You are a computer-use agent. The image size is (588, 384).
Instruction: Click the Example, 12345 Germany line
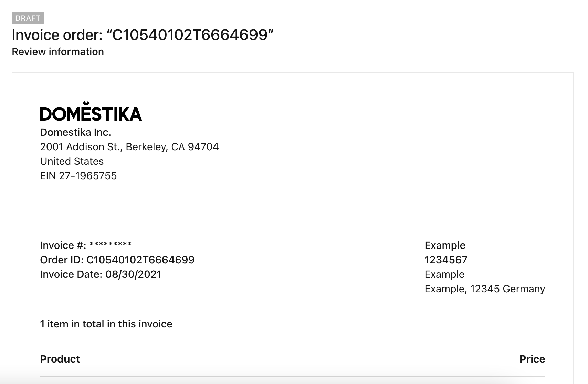[485, 289]
